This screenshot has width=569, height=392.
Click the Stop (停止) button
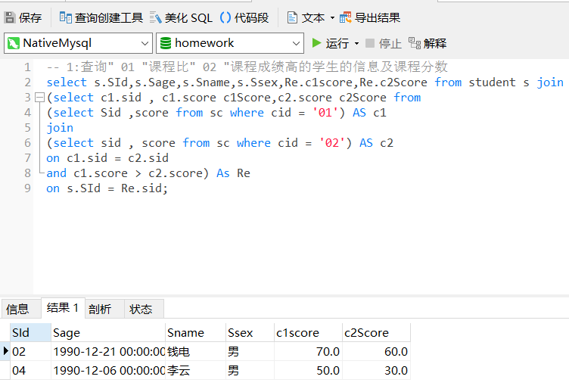tap(383, 44)
